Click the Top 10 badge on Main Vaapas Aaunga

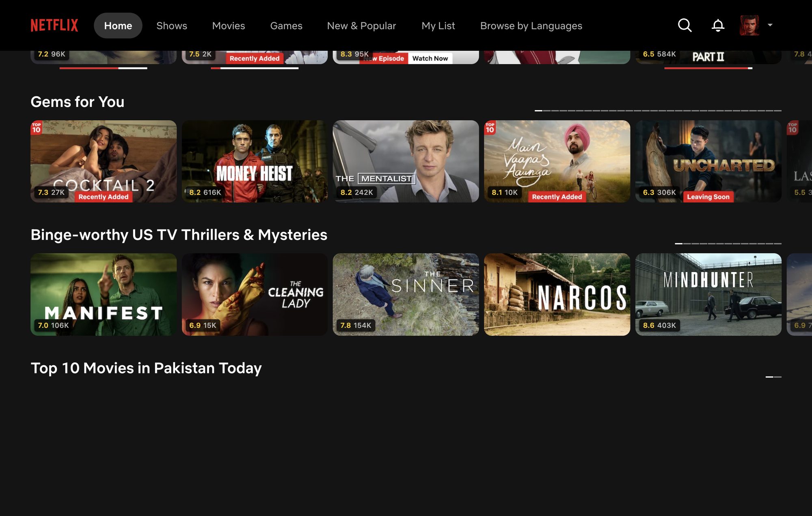point(490,128)
